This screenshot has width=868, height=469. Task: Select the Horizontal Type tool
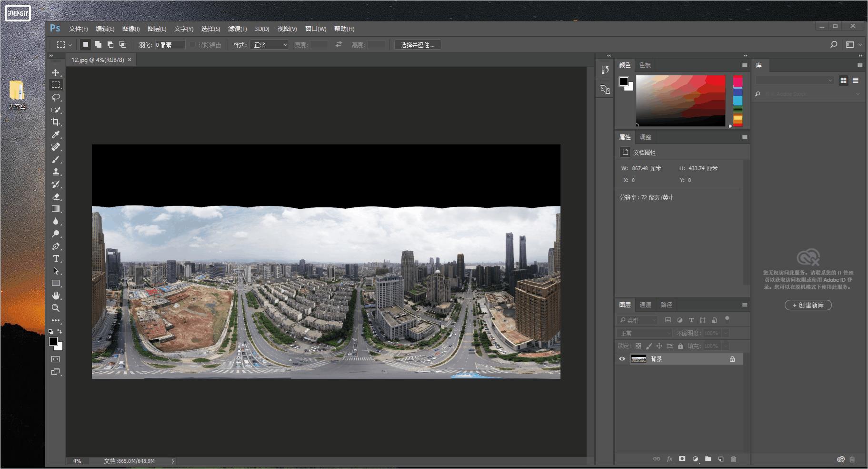56,258
